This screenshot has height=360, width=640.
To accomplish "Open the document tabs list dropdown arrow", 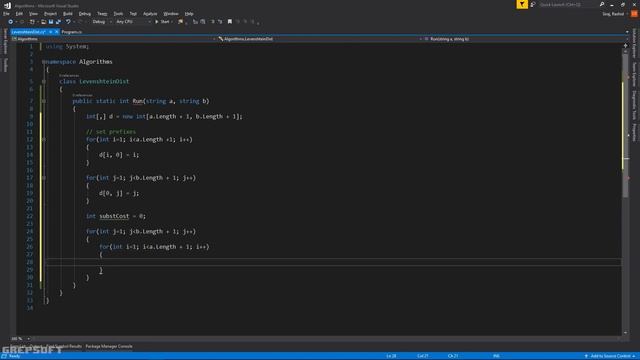I will coord(627,32).
